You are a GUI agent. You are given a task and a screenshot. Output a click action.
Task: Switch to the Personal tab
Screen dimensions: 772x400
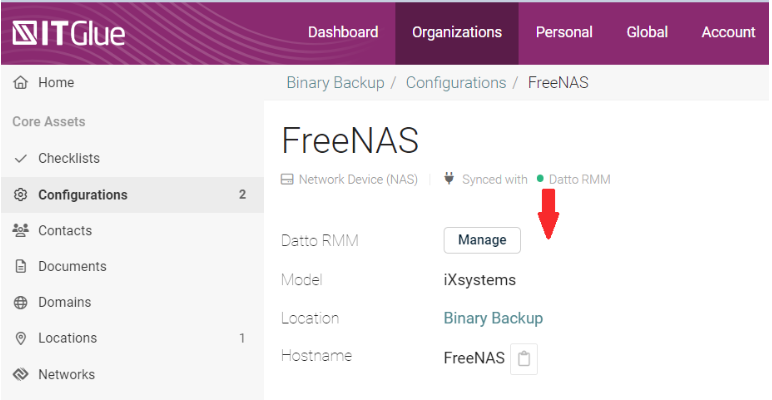click(x=564, y=33)
